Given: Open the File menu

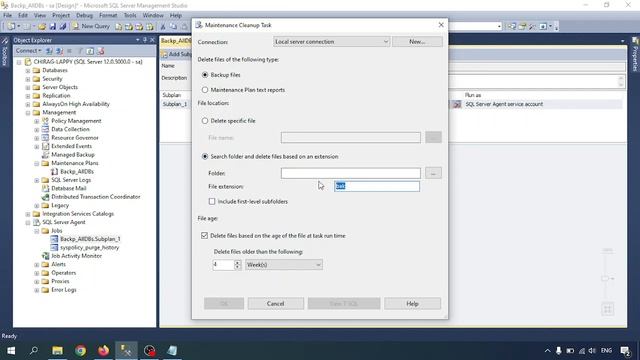Looking at the screenshot, I should [7, 16].
